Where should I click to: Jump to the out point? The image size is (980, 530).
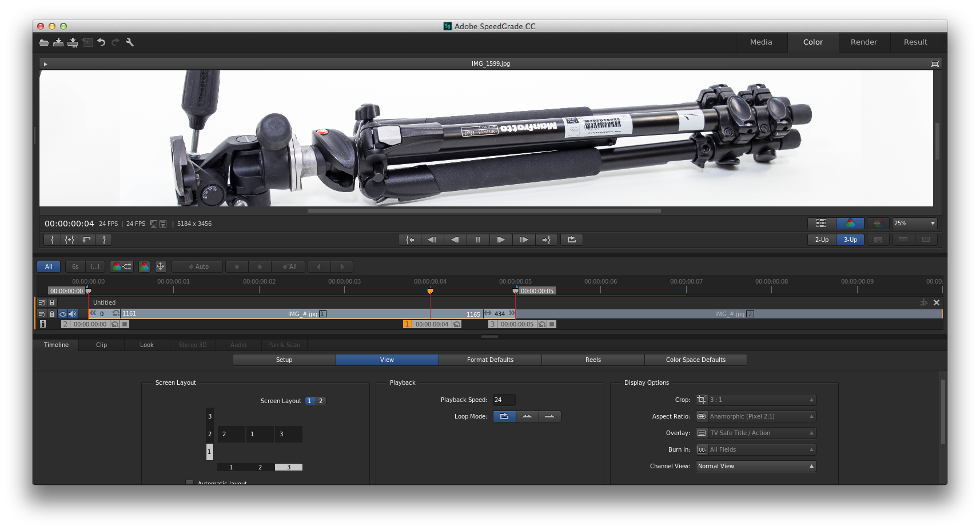coord(547,240)
